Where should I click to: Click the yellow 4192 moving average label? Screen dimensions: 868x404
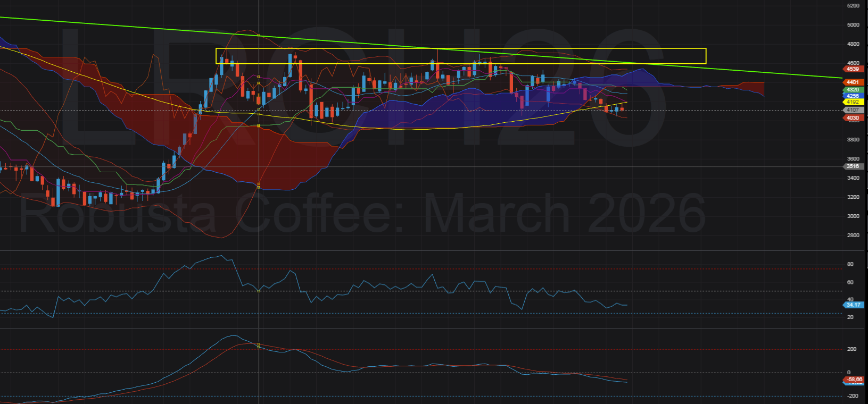[x=853, y=102]
